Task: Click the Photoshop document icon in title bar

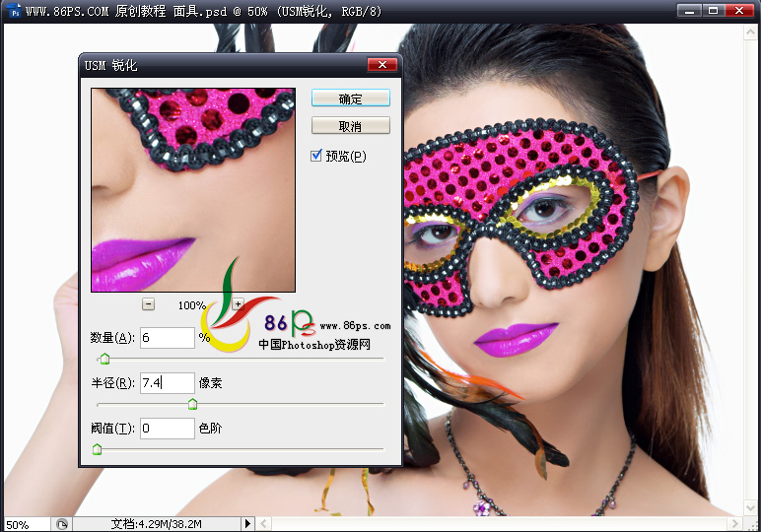Action: tap(15, 10)
